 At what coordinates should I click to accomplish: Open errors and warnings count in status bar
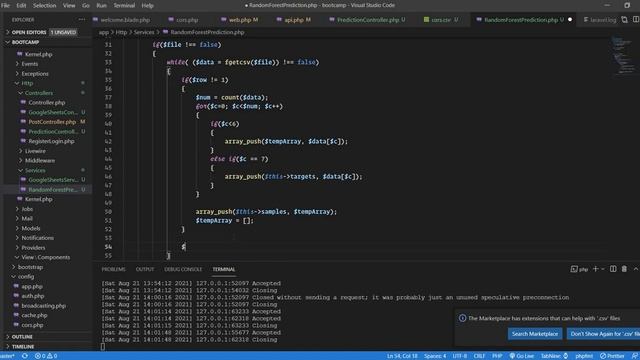click(x=46, y=356)
